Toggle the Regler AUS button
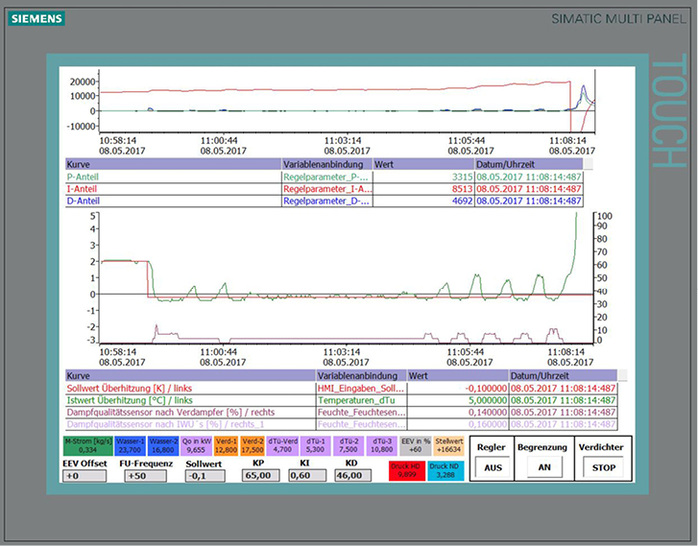 (x=491, y=467)
